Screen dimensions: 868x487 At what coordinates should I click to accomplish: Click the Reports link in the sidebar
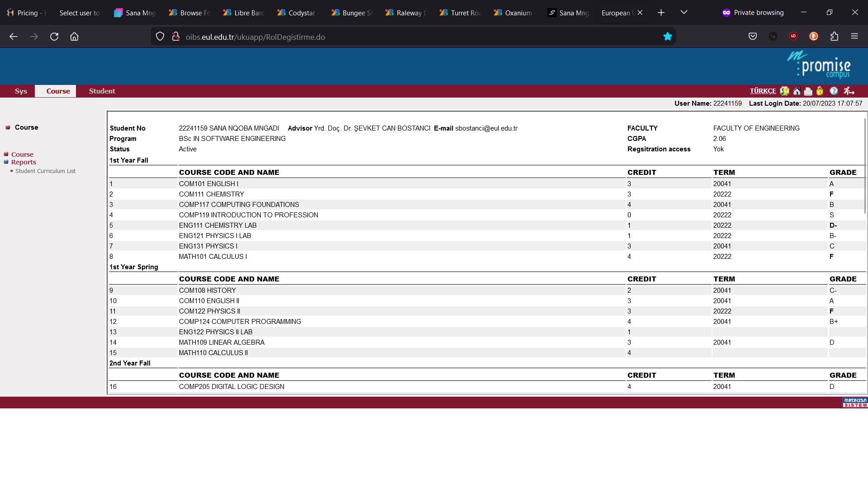click(x=24, y=162)
